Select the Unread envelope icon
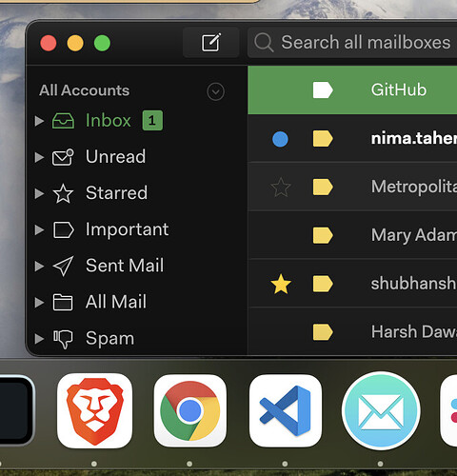 coord(63,157)
